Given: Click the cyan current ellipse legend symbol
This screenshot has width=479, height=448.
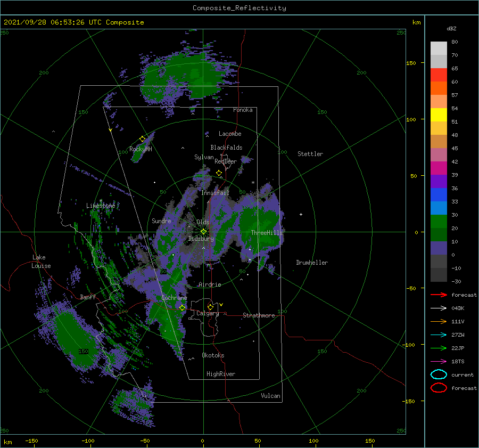Looking at the screenshot, I should click(439, 374).
